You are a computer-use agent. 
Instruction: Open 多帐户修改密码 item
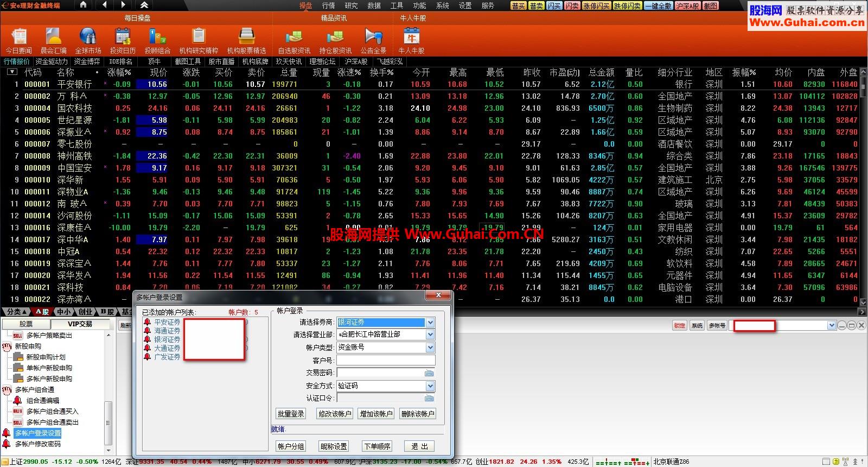(37, 444)
